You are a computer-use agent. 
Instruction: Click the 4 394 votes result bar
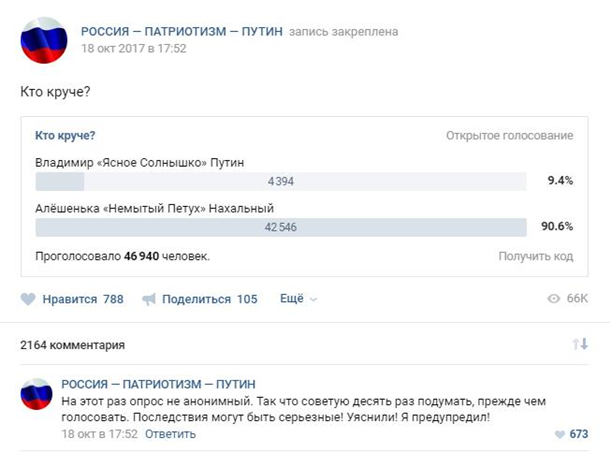(x=281, y=181)
